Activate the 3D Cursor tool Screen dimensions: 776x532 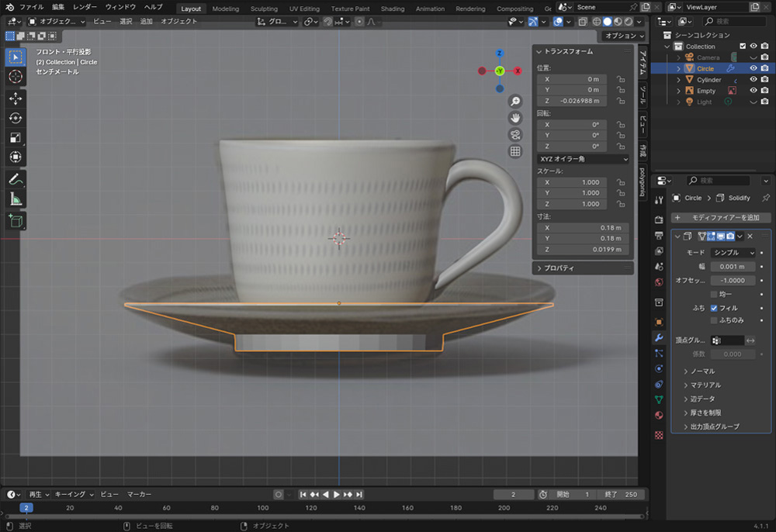[x=16, y=77]
